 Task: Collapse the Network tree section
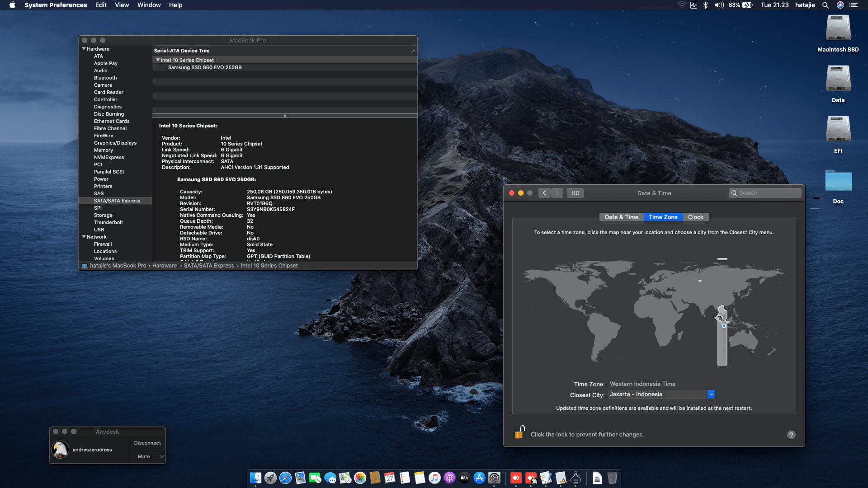tap(84, 237)
